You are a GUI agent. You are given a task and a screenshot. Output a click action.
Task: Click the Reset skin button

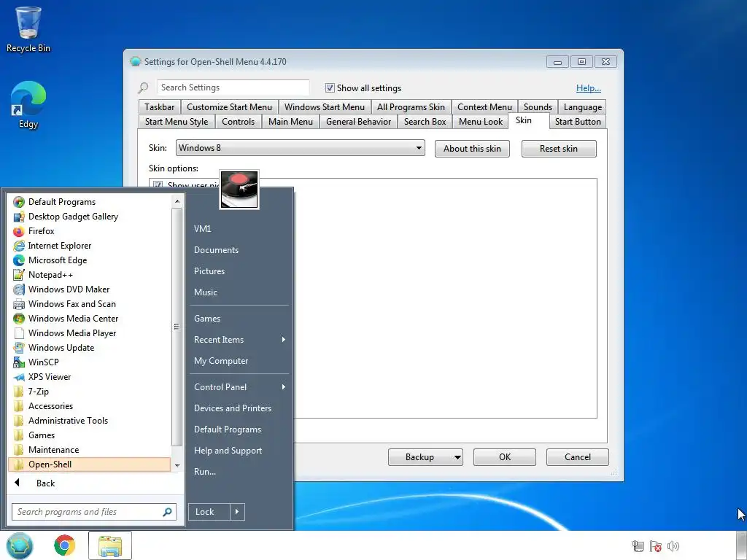coord(559,149)
